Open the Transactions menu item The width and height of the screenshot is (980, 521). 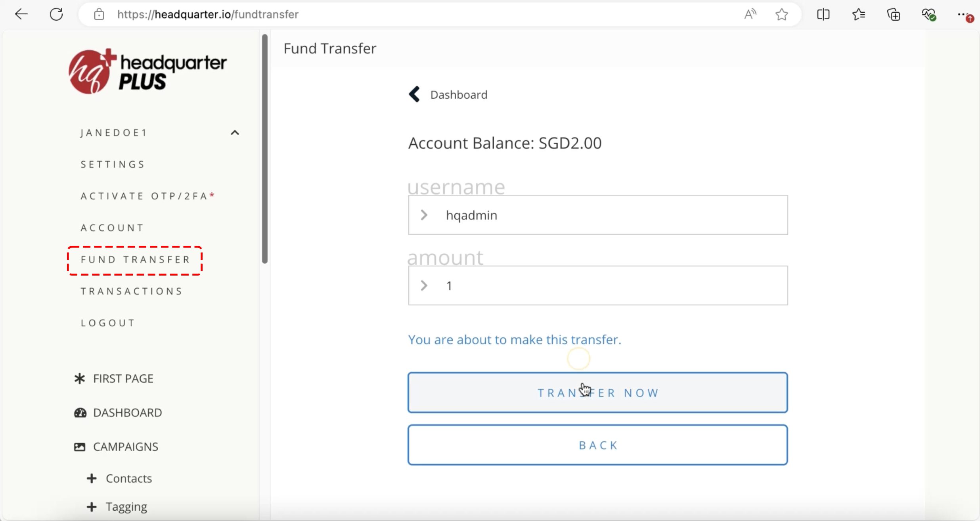click(132, 291)
